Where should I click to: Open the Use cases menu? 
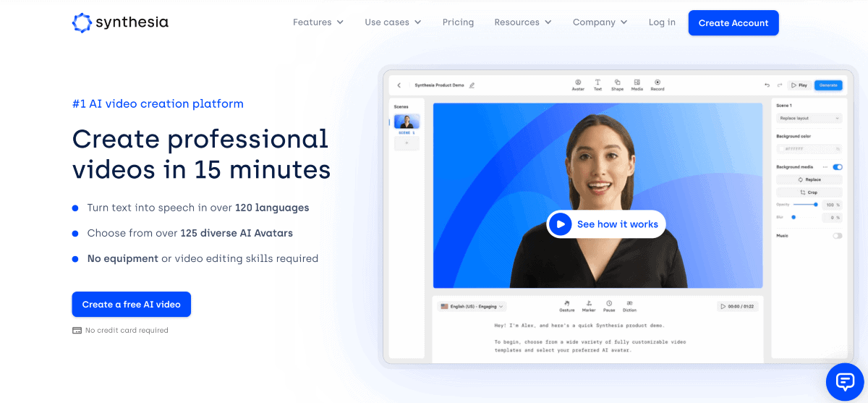click(393, 22)
